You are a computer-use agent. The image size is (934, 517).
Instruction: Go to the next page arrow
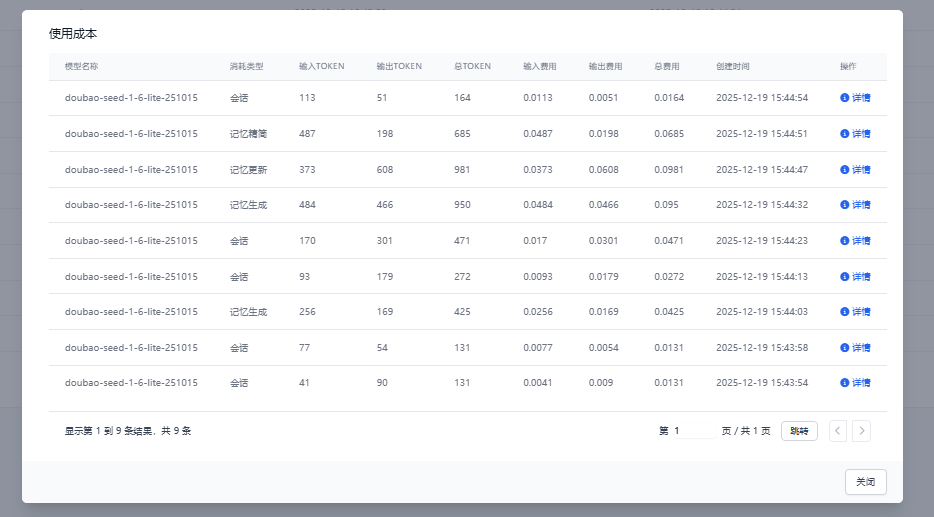(861, 431)
